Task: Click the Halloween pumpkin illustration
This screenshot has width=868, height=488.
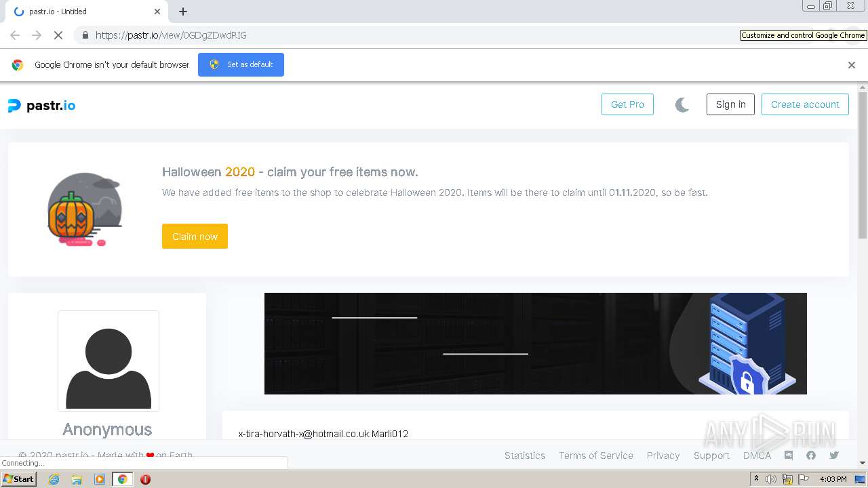Action: coord(85,209)
